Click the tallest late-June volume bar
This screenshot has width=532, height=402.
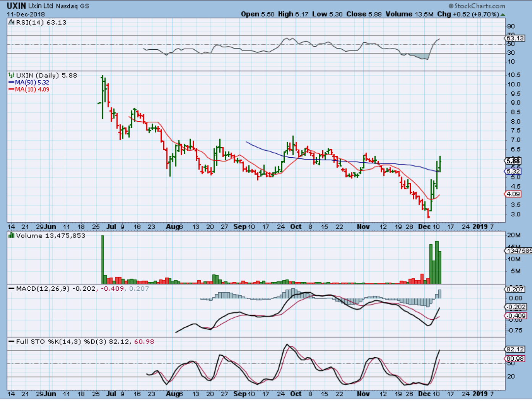click(102, 259)
